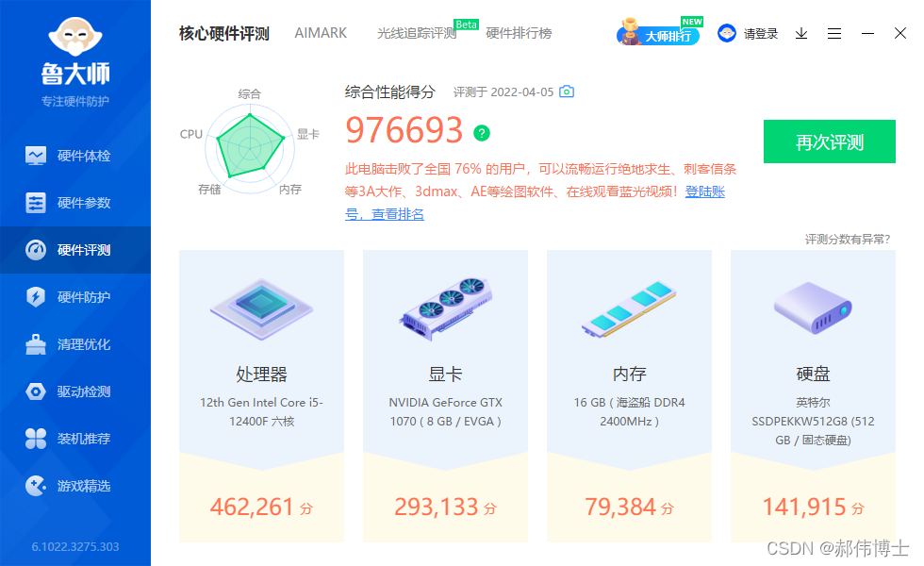The width and height of the screenshot is (924, 566).
Task: Click the 显卡 card title
Action: coord(445,374)
